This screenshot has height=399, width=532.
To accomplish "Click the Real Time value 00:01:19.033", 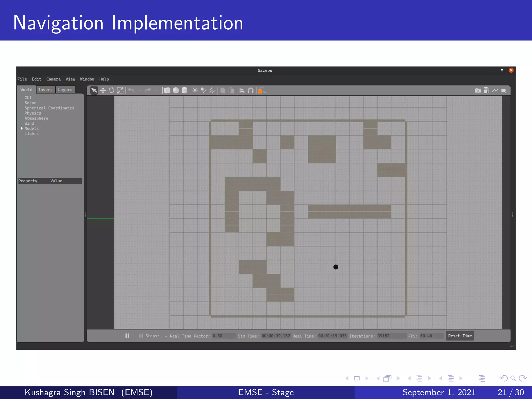I will coord(332,336).
